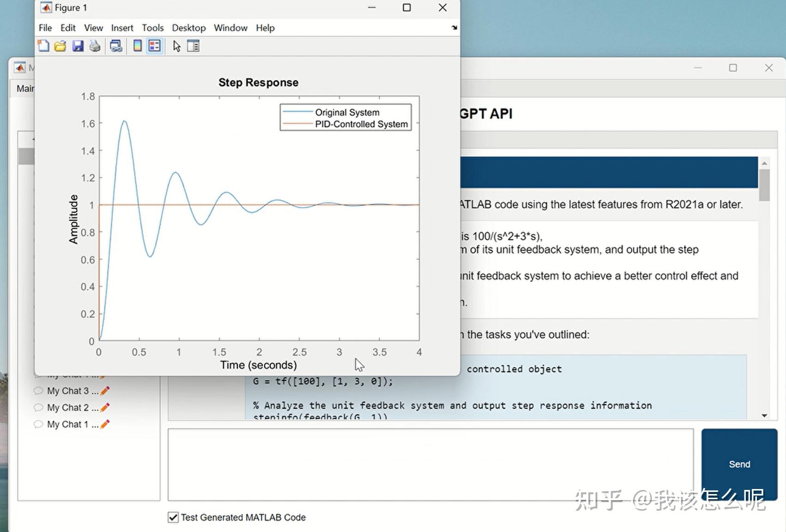Insert a colorbar into the plot

tap(137, 45)
